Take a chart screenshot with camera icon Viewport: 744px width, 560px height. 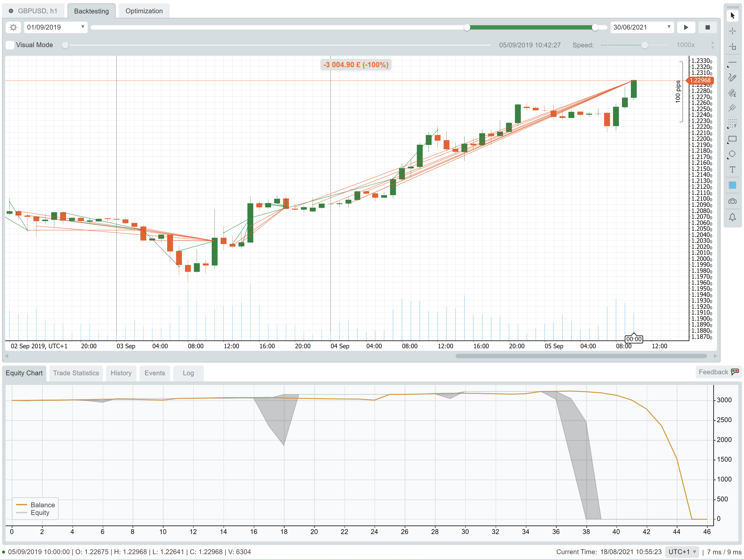pyautogui.click(x=732, y=202)
